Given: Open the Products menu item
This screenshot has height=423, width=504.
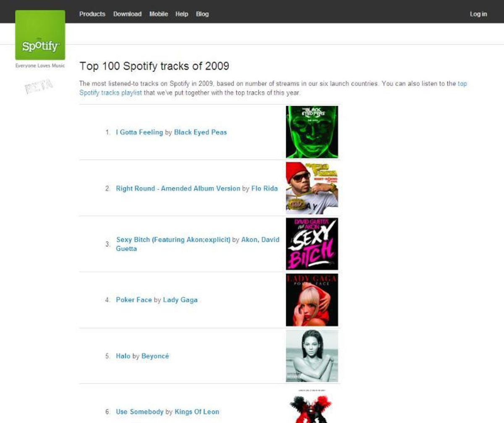Looking at the screenshot, I should coord(92,14).
